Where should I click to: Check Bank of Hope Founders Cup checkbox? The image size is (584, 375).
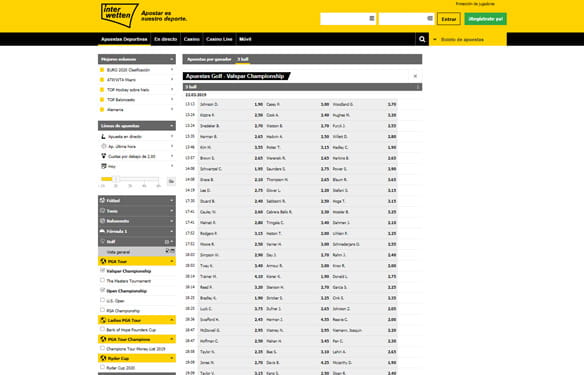click(x=102, y=329)
